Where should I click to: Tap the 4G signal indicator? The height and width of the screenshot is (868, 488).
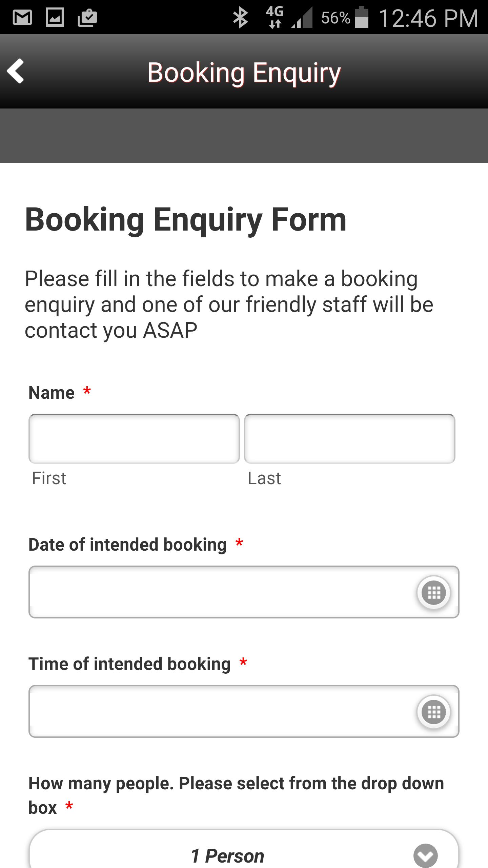[275, 17]
